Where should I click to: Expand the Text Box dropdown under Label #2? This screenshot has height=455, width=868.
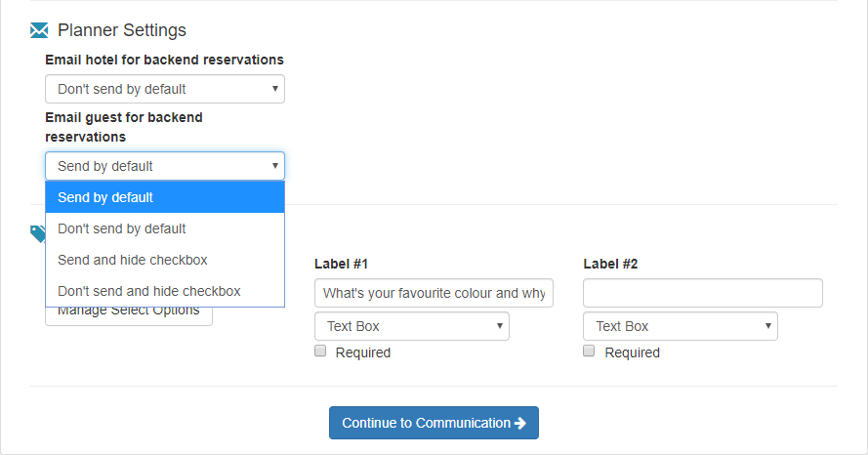681,326
